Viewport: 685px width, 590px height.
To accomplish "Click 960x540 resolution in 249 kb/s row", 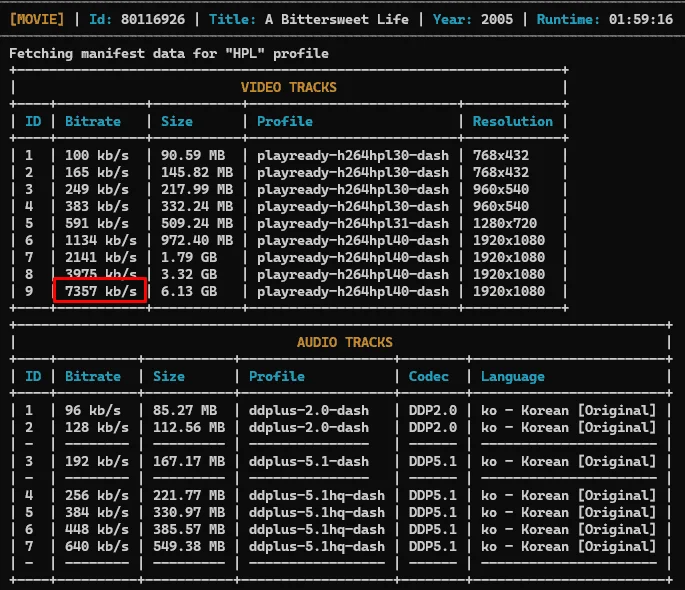I will pos(501,190).
